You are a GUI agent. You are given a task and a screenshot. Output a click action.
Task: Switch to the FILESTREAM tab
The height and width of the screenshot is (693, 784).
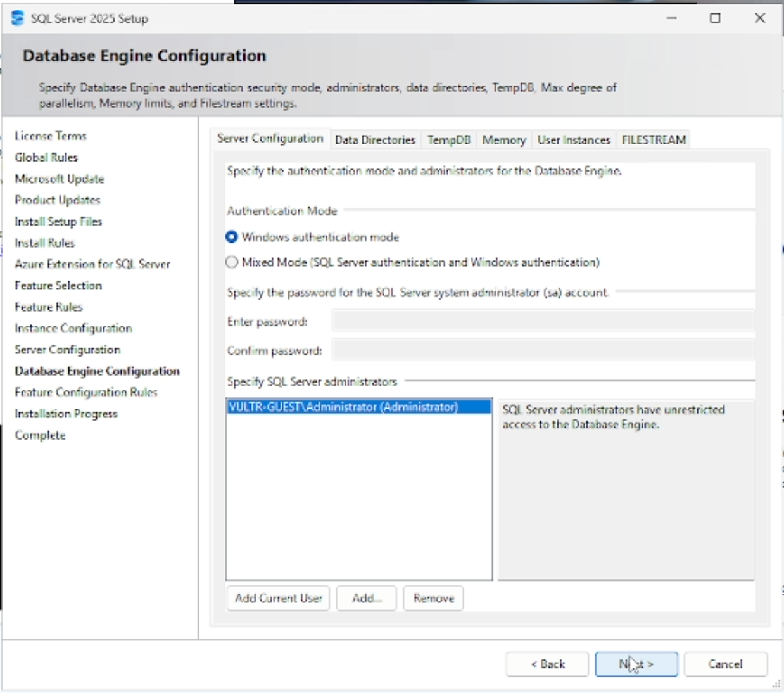(654, 139)
